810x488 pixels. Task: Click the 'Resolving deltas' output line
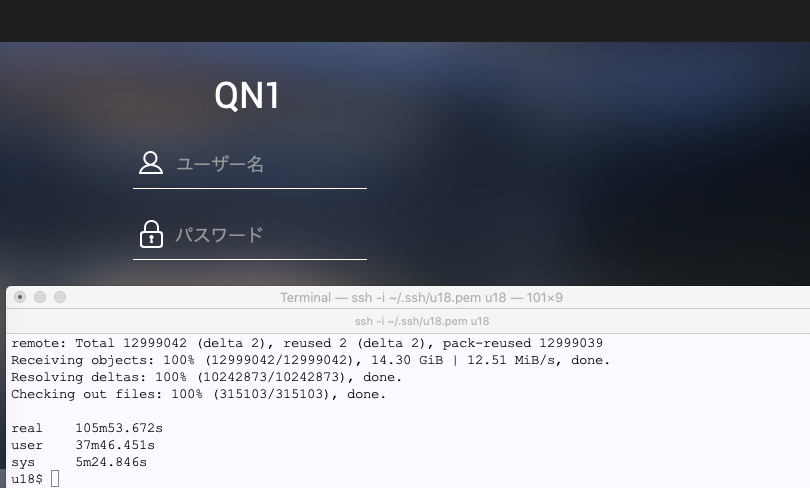coord(206,377)
